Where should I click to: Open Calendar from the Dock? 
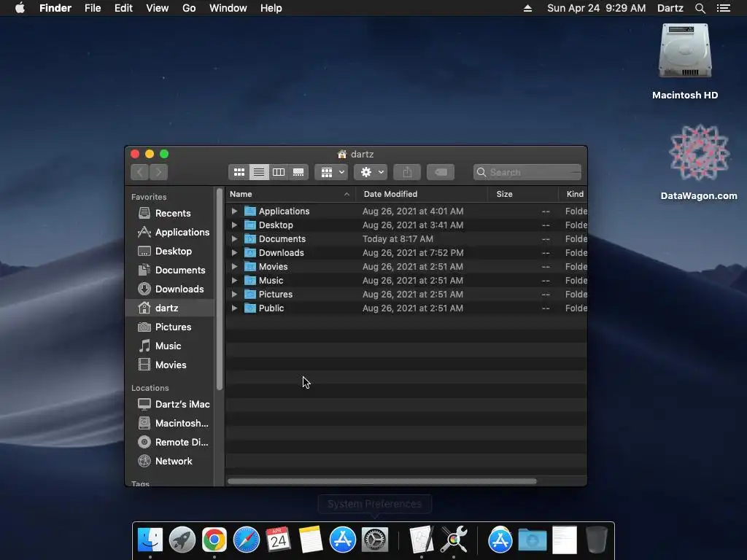278,540
